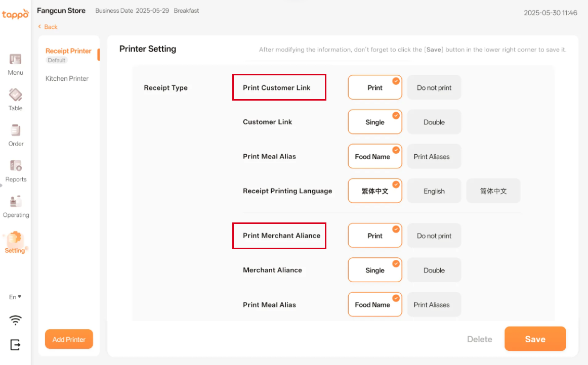Click the Add Printer button
Image resolution: width=588 pixels, height=365 pixels.
pos(69,339)
